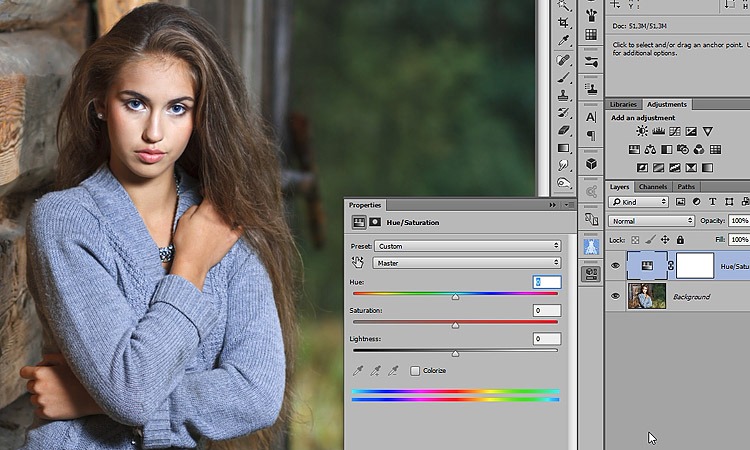Add a Hue/Saturation adjustment from Adjustments panel
This screenshot has width=750, height=450.
(634, 150)
